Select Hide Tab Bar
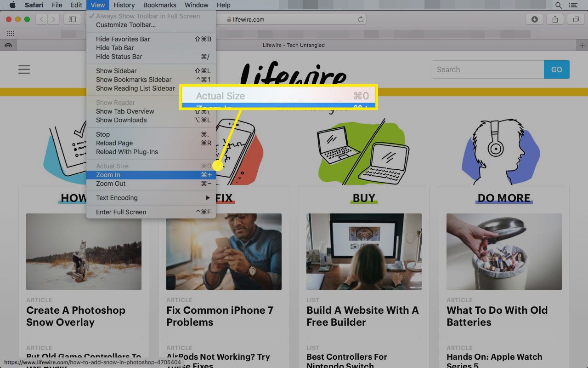This screenshot has height=368, width=588. [151, 48]
